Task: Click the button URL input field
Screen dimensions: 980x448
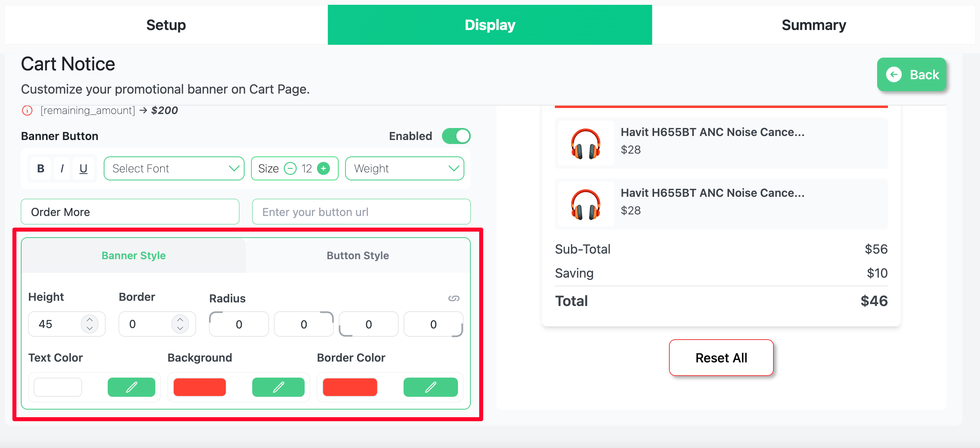Action: 361,212
